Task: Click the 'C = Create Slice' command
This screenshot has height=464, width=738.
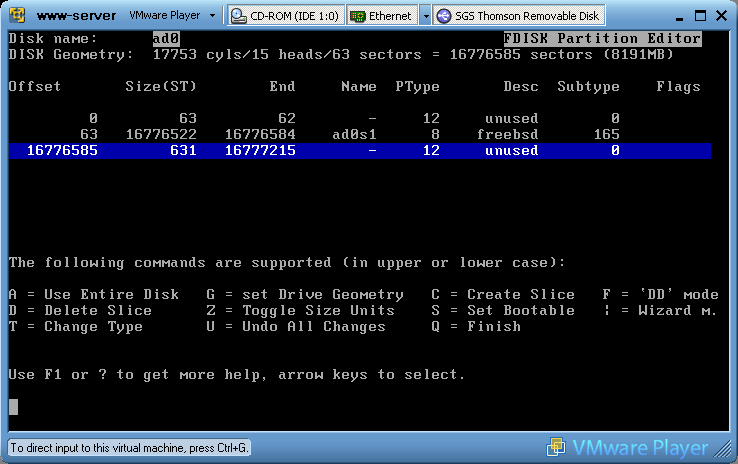Action: tap(503, 295)
